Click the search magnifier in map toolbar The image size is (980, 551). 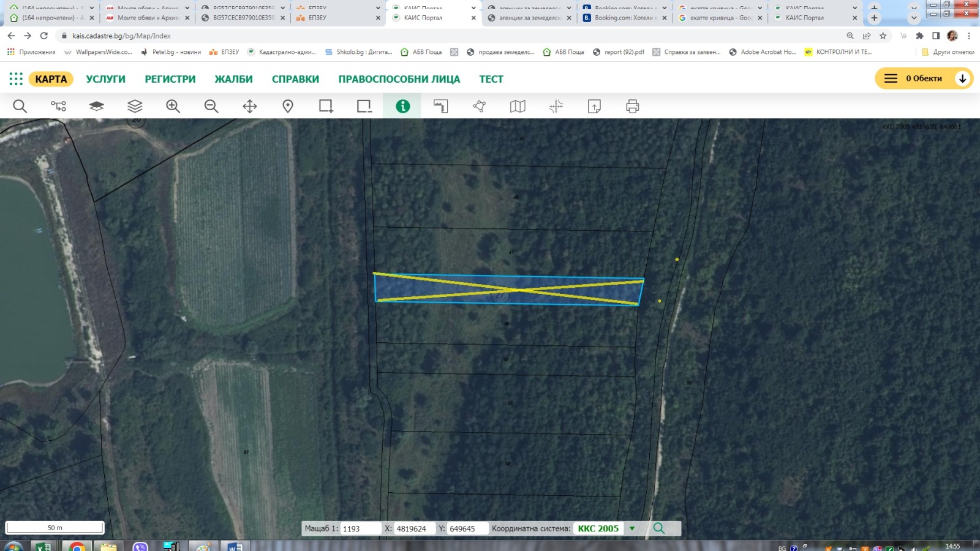tap(20, 107)
